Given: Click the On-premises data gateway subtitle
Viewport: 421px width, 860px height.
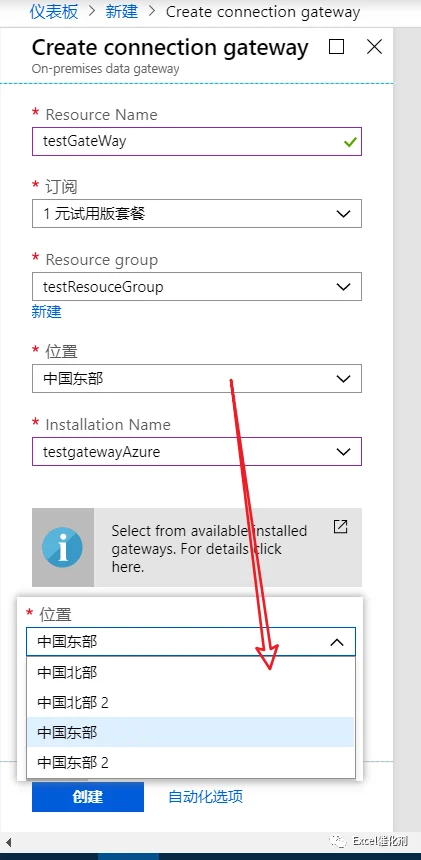Looking at the screenshot, I should [105, 69].
